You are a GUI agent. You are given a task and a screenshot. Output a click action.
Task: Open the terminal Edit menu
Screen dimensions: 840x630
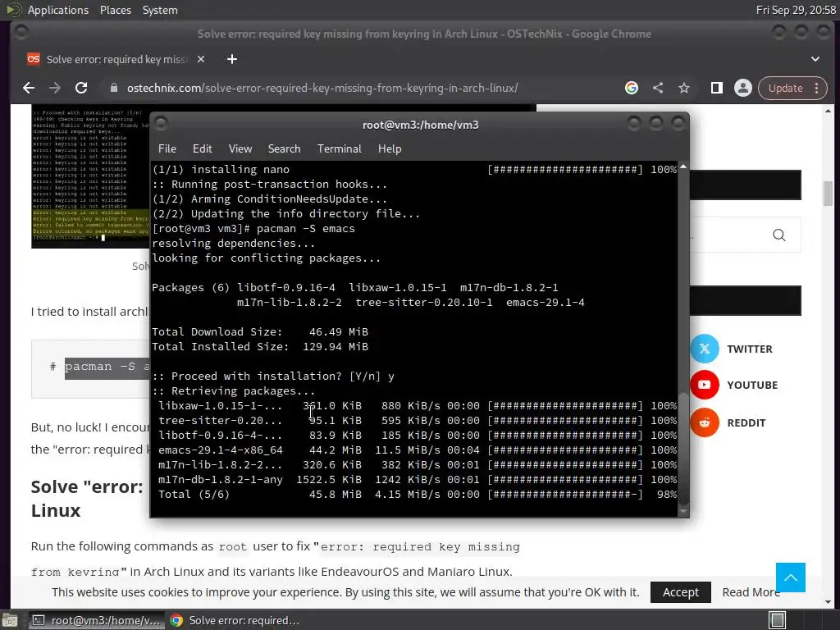coord(202,149)
